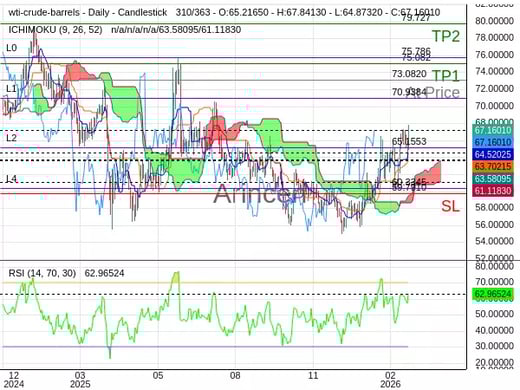
Task: Click the blue 67.16010 price tag
Action: click(493, 142)
